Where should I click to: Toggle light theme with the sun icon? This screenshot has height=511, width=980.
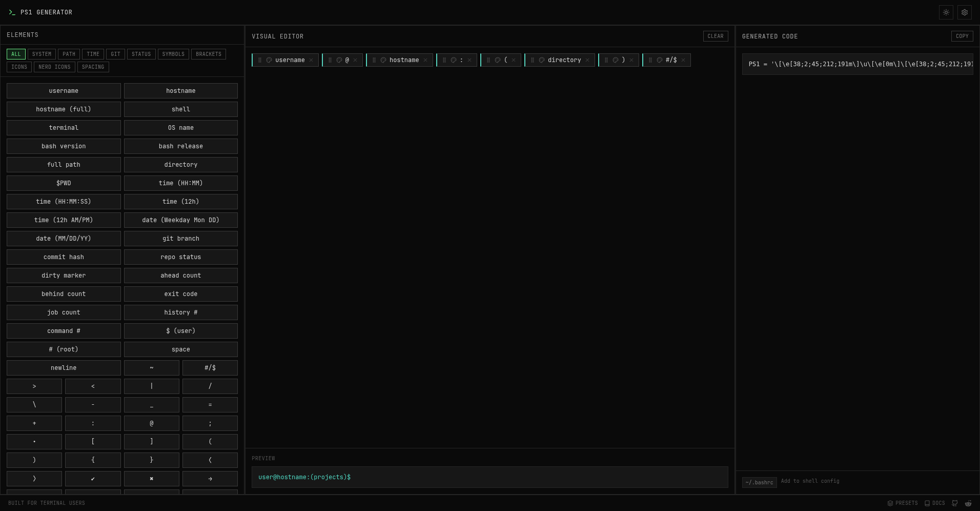click(x=946, y=12)
